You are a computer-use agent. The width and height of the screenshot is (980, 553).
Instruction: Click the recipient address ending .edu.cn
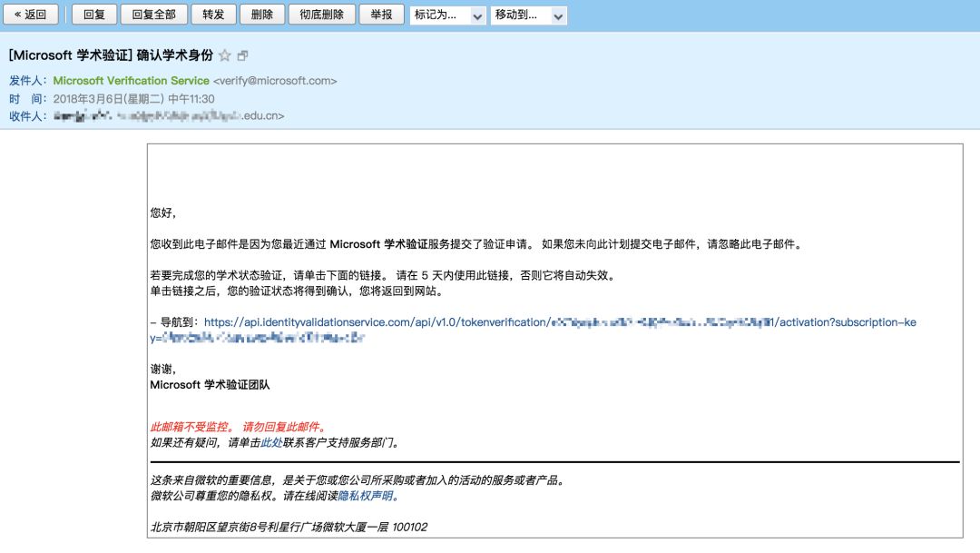tap(169, 115)
